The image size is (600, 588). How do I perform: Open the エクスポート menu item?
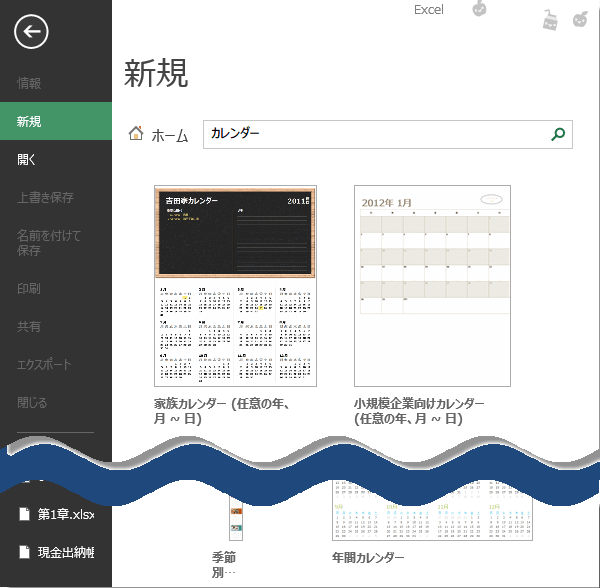(44, 364)
